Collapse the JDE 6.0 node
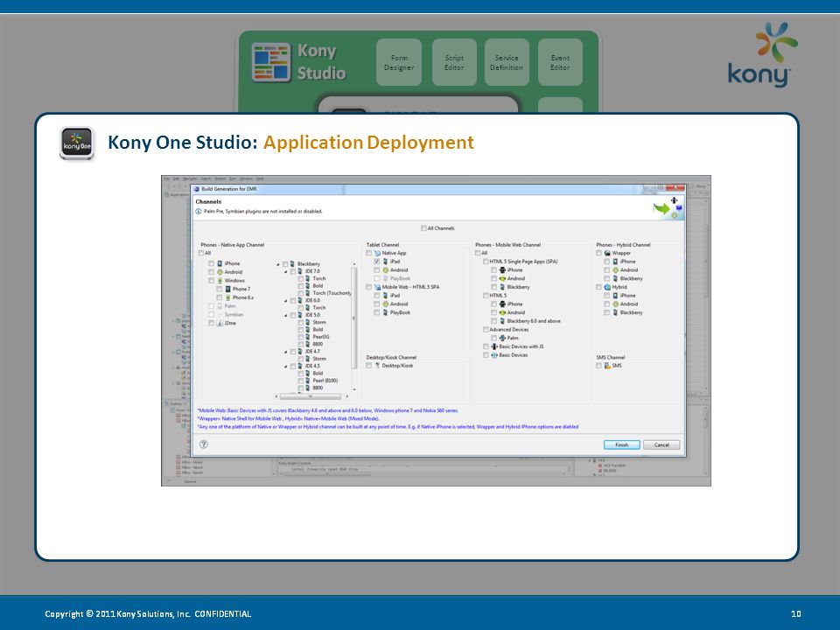The height and width of the screenshot is (630, 840). coord(285,300)
